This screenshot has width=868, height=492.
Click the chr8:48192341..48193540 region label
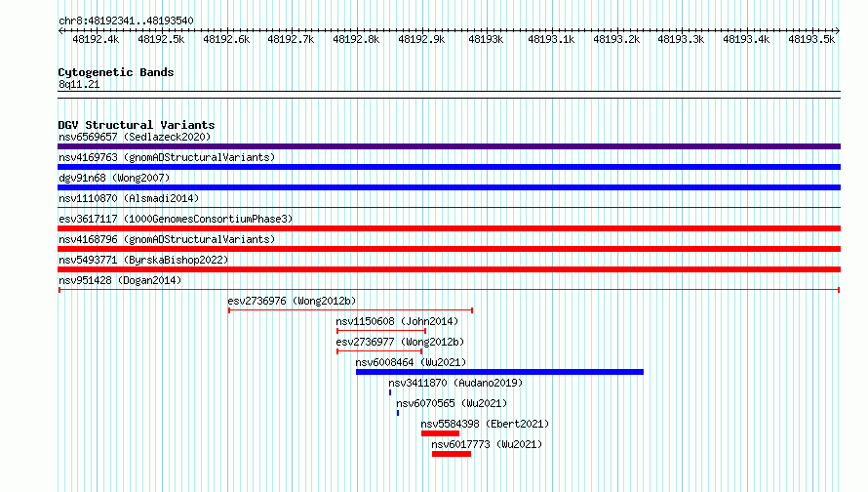pos(126,21)
